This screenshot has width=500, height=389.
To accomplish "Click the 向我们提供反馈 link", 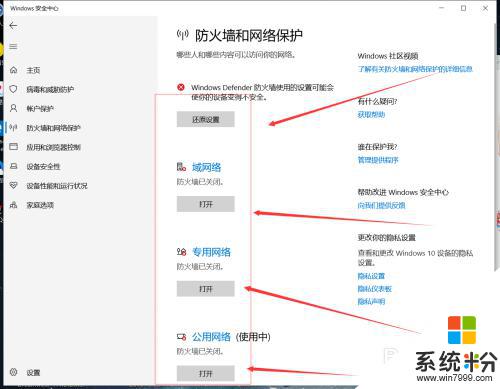I will [x=381, y=205].
